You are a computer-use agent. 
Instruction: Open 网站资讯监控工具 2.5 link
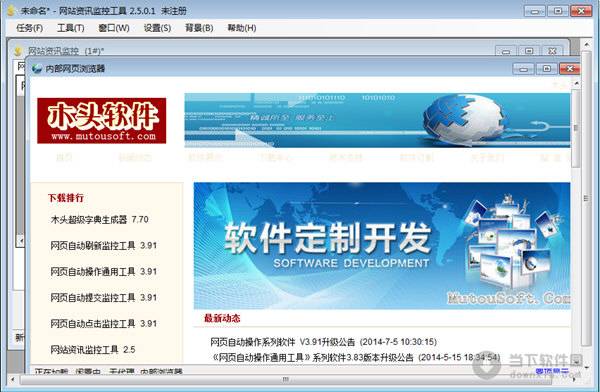[93, 350]
